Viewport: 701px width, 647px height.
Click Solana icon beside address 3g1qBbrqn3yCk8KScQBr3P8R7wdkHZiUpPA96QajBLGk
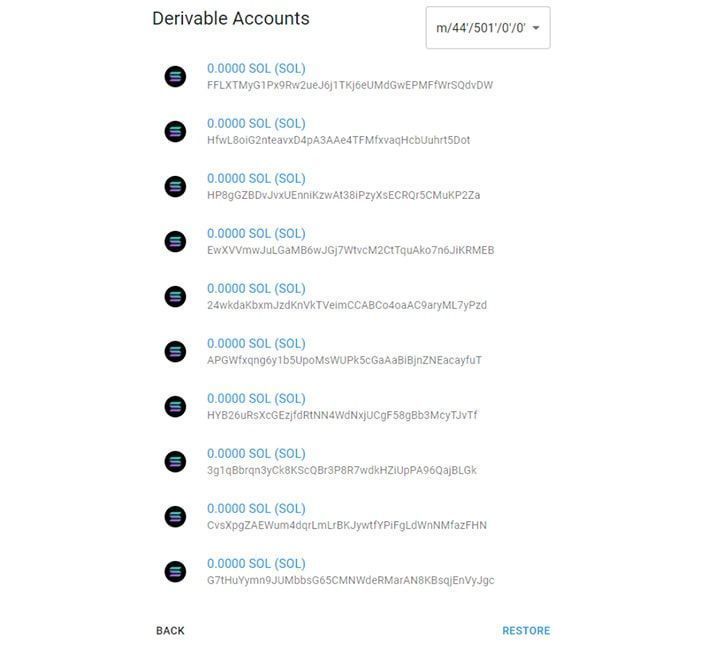point(175,461)
